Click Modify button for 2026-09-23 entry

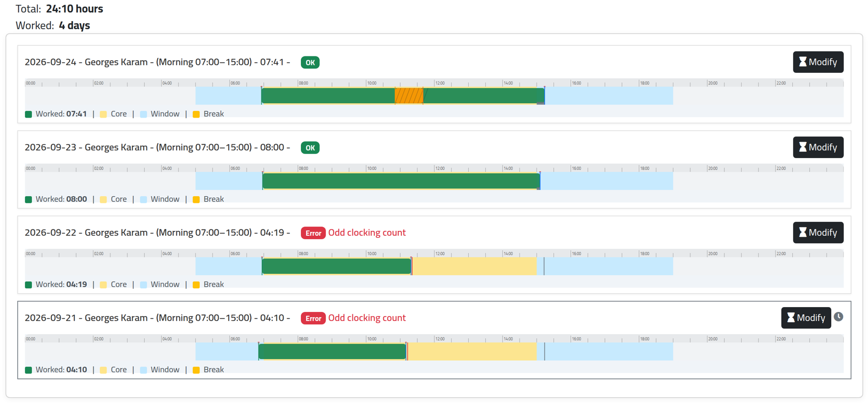(x=818, y=148)
